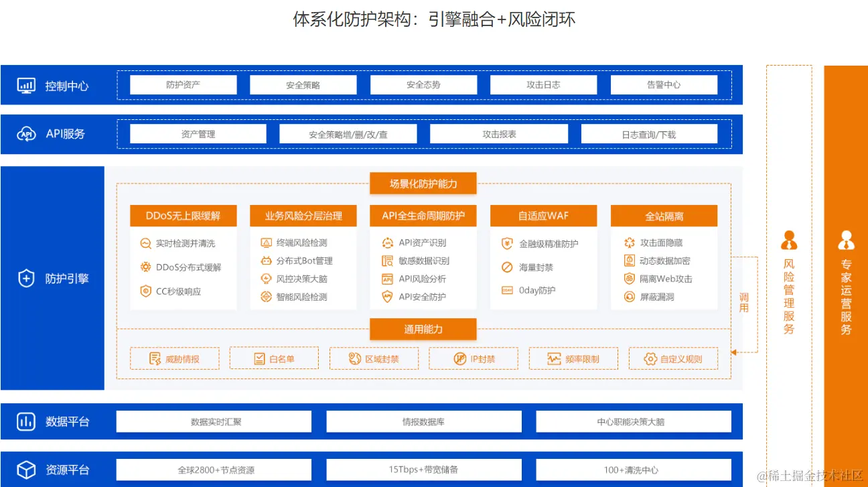Open the 日志查询/下载 box
The width and height of the screenshot is (868, 487).
[x=649, y=134]
